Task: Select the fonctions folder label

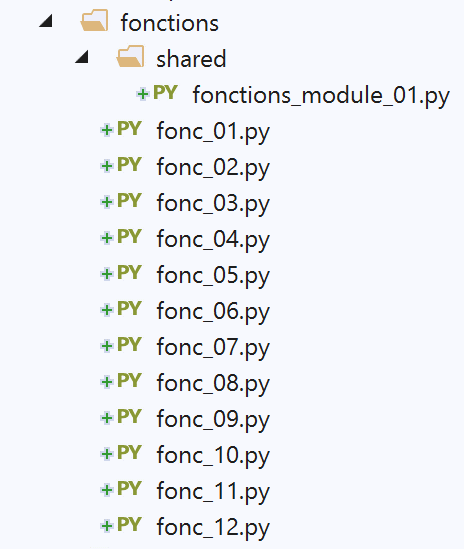Action: coord(169,23)
